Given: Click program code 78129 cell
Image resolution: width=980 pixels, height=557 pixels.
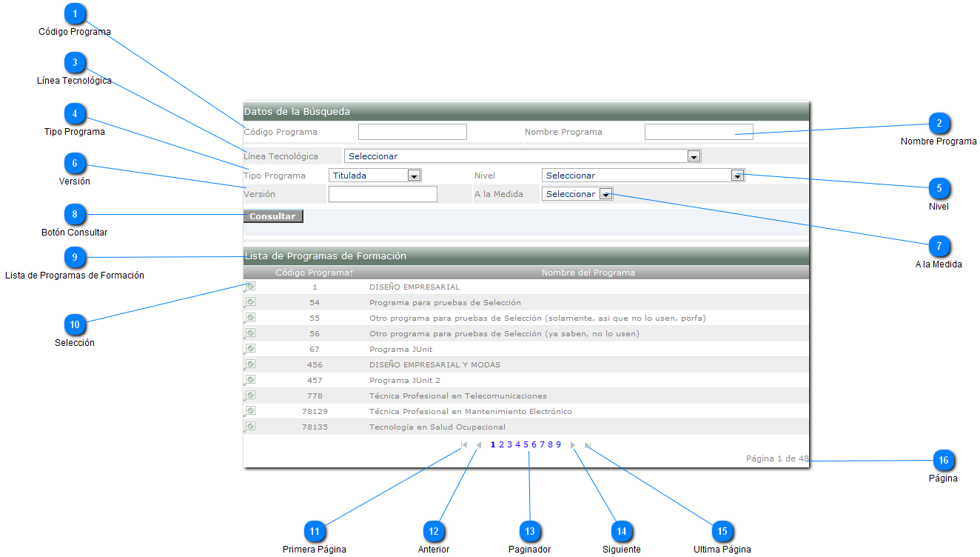Looking at the screenshot, I should point(315,411).
